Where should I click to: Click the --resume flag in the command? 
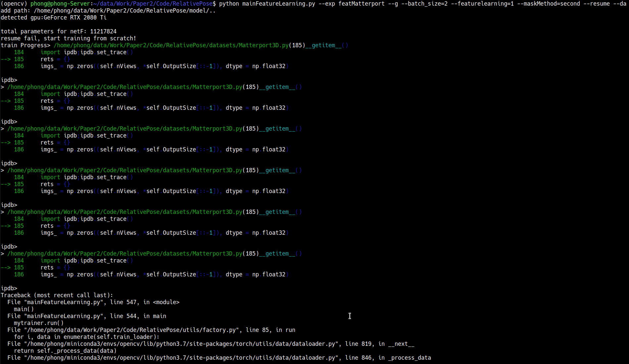coord(595,4)
